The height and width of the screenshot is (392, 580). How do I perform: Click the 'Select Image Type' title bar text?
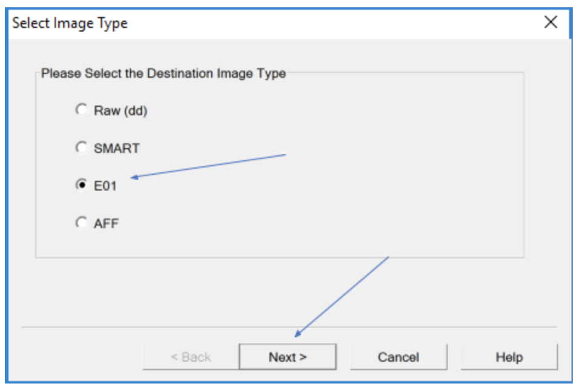click(x=70, y=24)
